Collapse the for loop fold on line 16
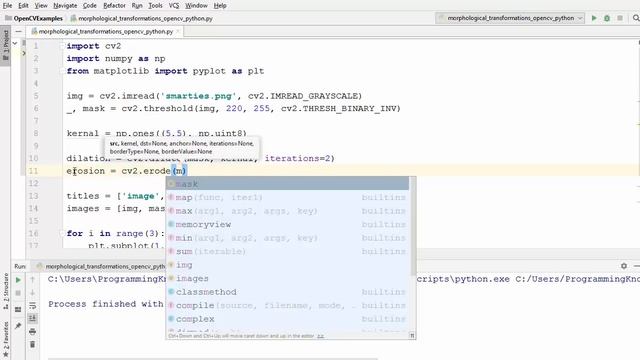Screen dimensions: 640x360 click(x=62, y=233)
